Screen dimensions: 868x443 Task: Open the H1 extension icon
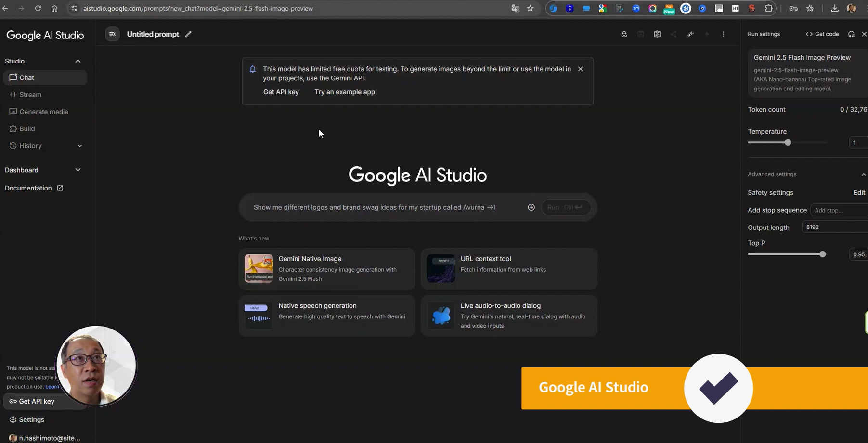(735, 8)
